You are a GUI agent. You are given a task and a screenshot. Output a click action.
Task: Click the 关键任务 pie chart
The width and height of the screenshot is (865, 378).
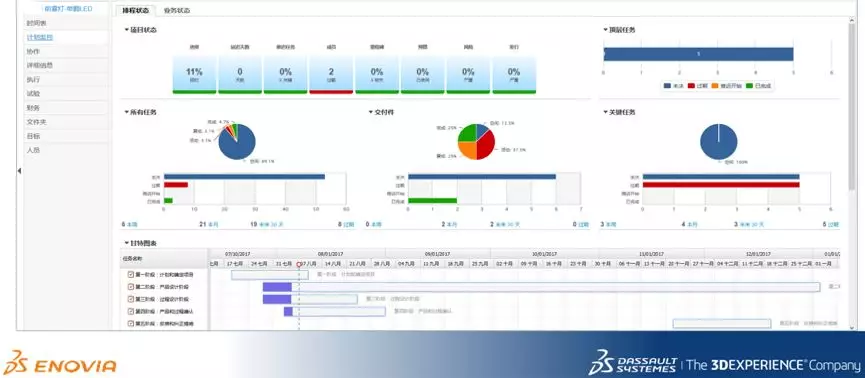[719, 142]
